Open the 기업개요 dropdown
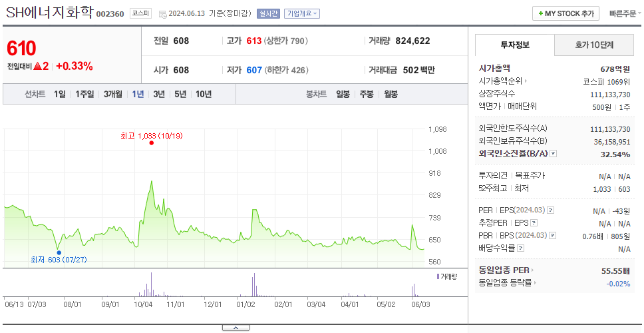644x333 pixels. (302, 13)
